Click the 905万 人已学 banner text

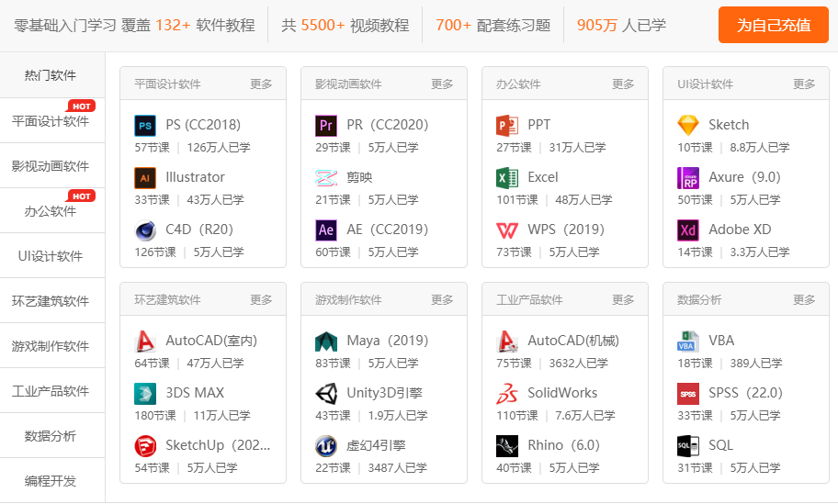[621, 25]
